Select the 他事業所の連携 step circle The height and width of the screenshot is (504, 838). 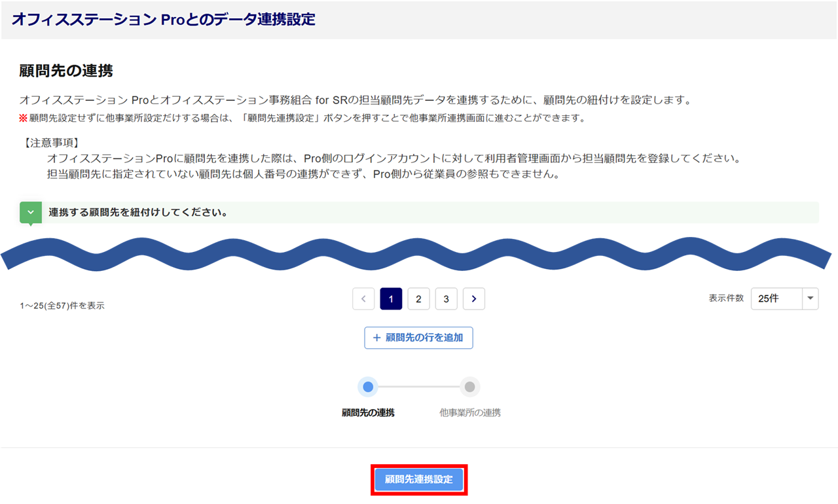469,387
